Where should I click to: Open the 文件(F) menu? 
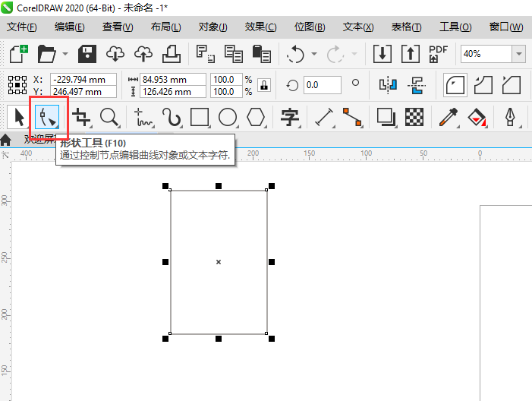pyautogui.click(x=22, y=27)
